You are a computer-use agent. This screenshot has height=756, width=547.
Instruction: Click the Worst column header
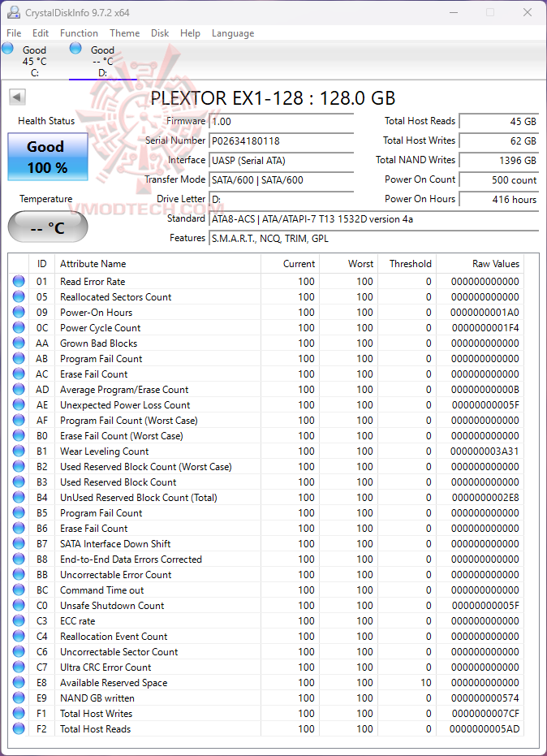click(348, 264)
